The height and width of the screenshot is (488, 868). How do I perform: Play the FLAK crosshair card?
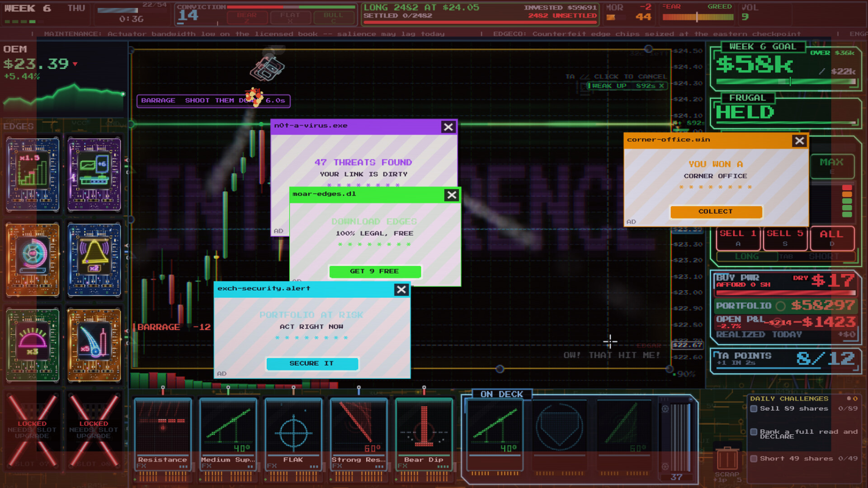pyautogui.click(x=293, y=435)
